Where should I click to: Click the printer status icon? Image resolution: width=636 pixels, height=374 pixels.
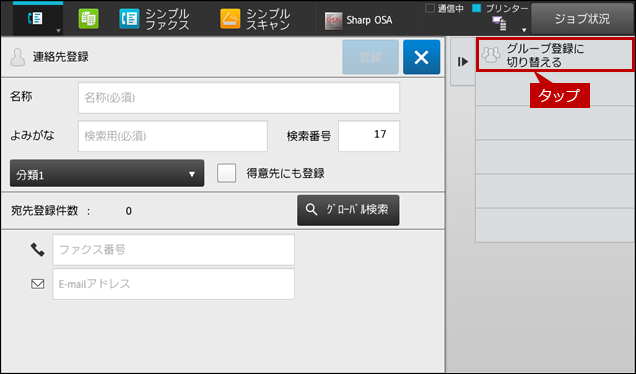click(x=499, y=24)
